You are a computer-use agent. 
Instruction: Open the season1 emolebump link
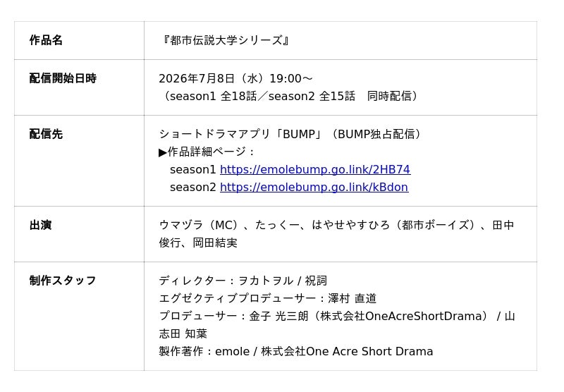pyautogui.click(x=315, y=169)
